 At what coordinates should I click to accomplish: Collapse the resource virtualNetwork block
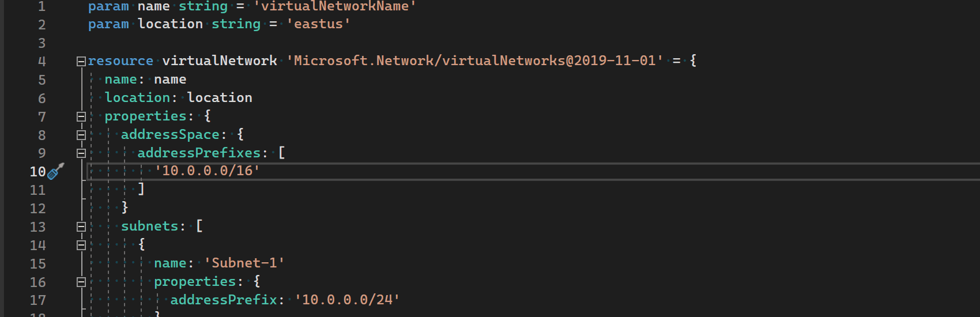click(81, 61)
